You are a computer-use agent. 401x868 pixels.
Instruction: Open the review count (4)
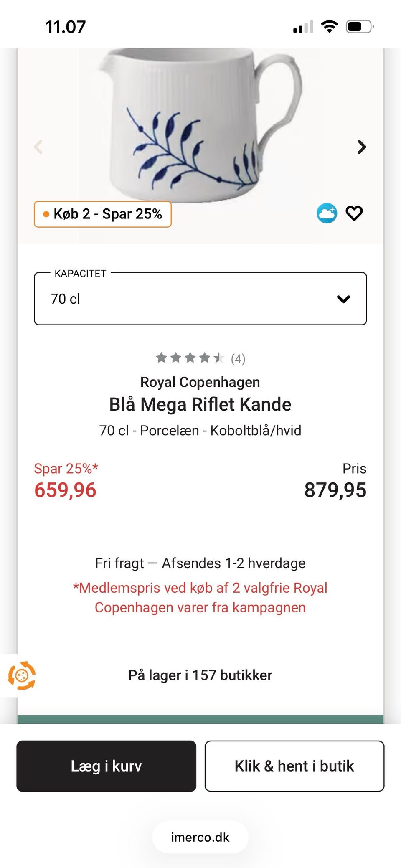tap(238, 359)
